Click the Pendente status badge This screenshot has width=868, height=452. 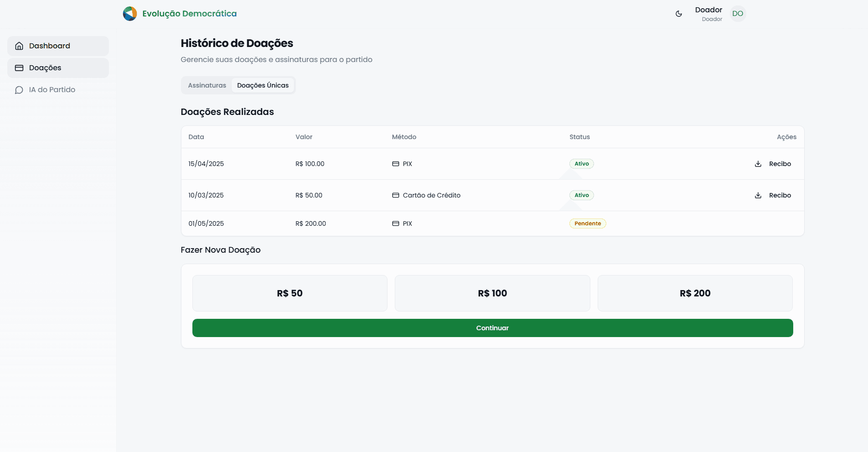tap(587, 223)
